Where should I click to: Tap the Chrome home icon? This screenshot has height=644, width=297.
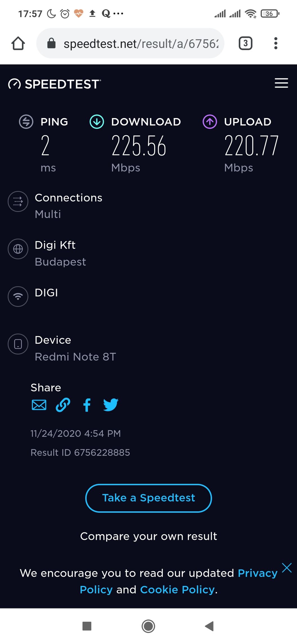tap(18, 43)
